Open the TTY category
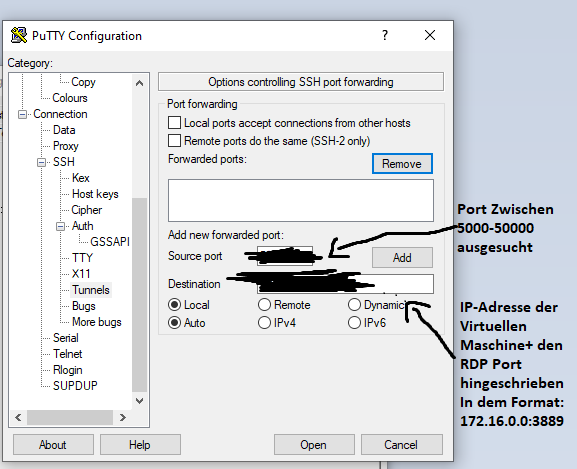This screenshot has width=577, height=469. pos(82,258)
